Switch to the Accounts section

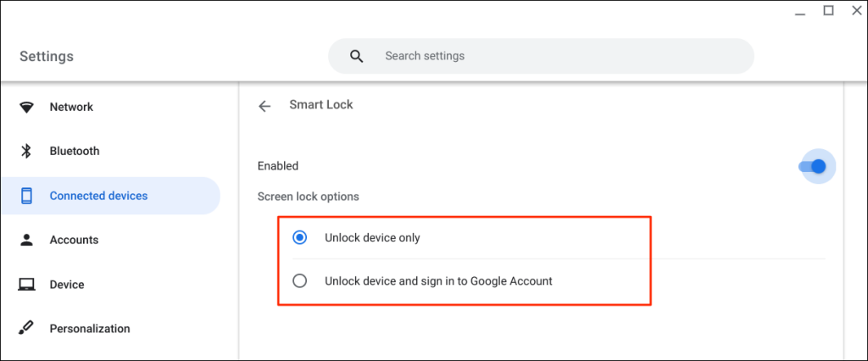(74, 241)
